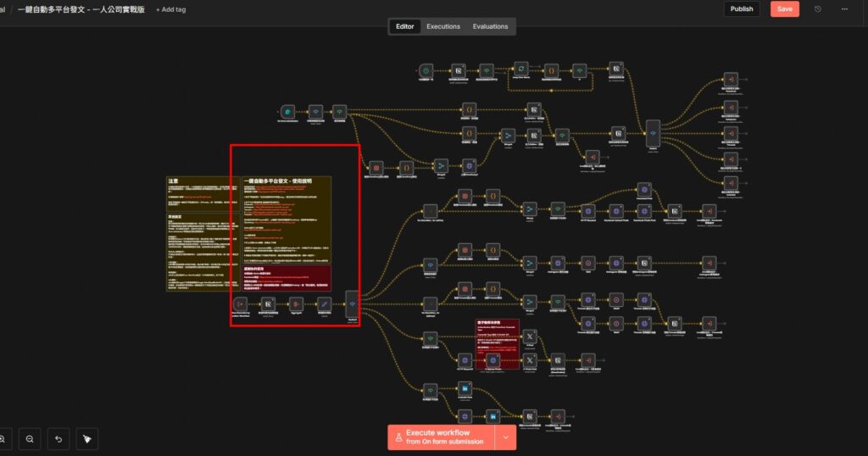This screenshot has height=456, width=868.
Task: Open the Evaluations tab
Action: coord(490,26)
